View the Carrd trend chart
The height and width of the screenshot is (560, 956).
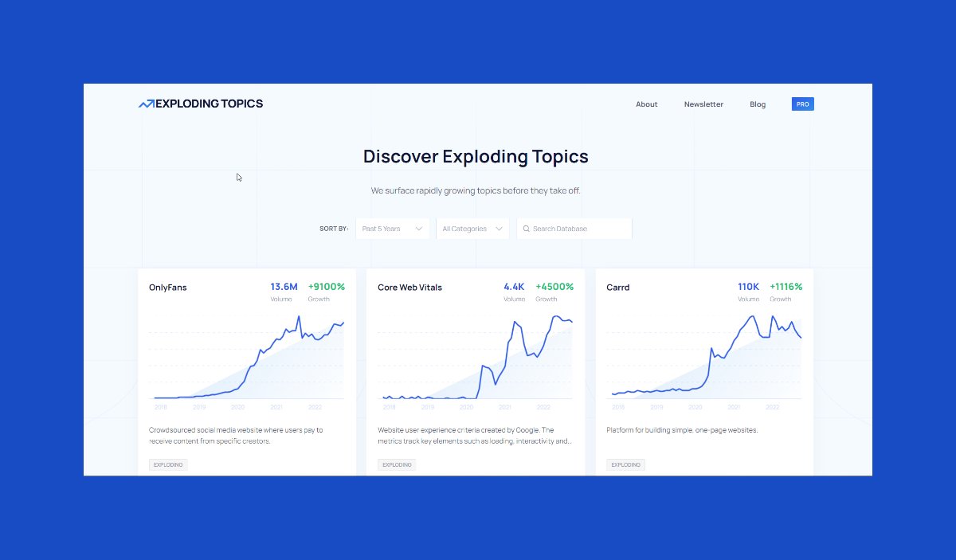(x=705, y=358)
